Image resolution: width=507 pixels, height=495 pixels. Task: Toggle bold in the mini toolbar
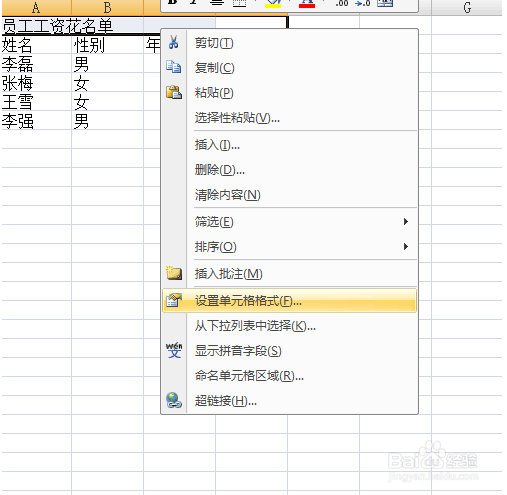click(x=172, y=3)
